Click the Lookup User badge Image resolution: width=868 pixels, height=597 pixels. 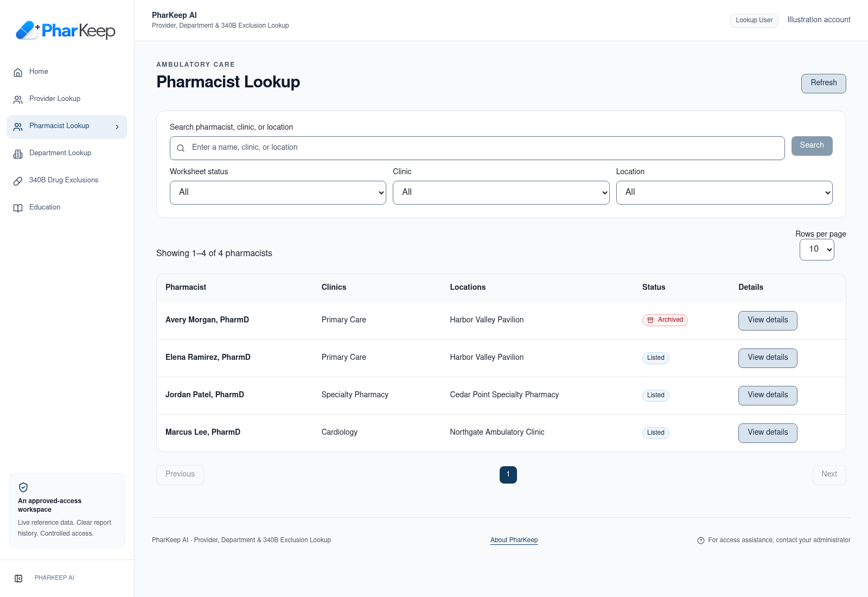click(754, 21)
